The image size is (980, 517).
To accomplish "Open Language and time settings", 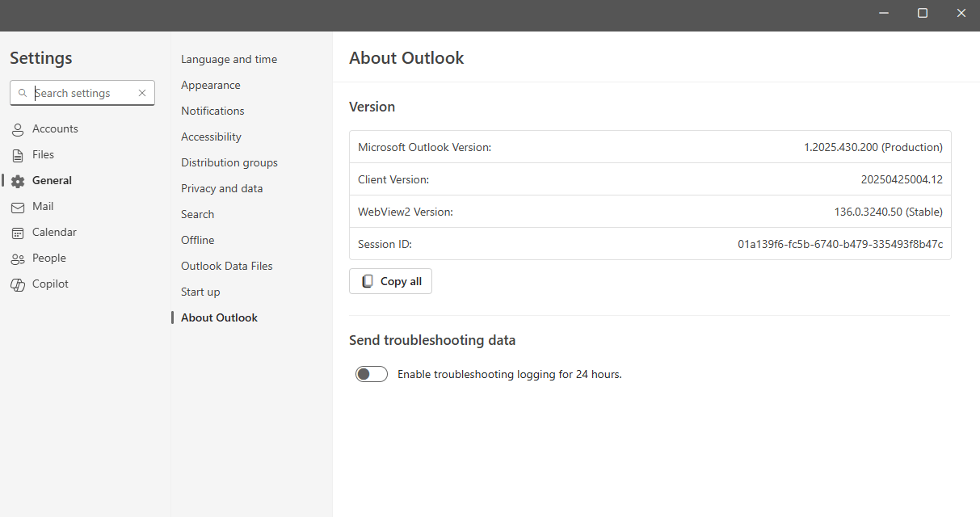I will tap(229, 59).
